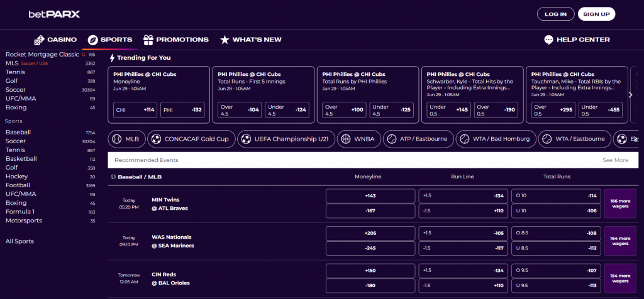
Task: Pick Over 0.5 -190 Schwarber hits
Action: (496, 110)
